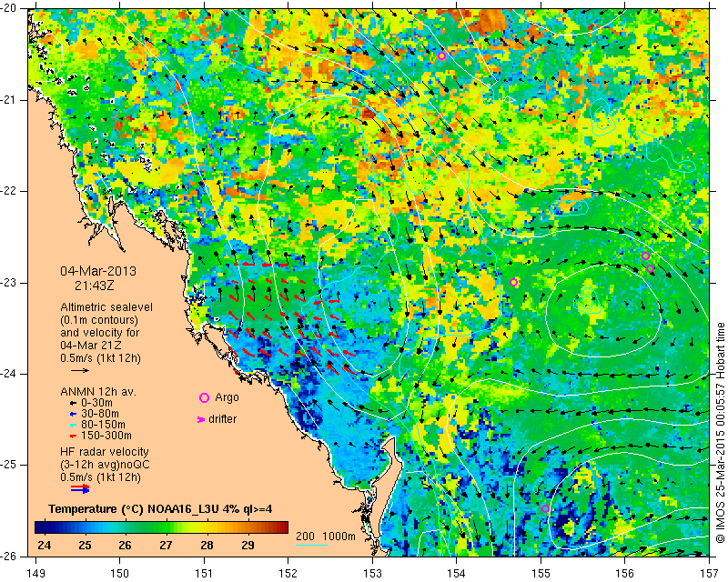The height and width of the screenshot is (582, 728).
Task: Click the 'Argo' legend label
Action: pyautogui.click(x=227, y=397)
